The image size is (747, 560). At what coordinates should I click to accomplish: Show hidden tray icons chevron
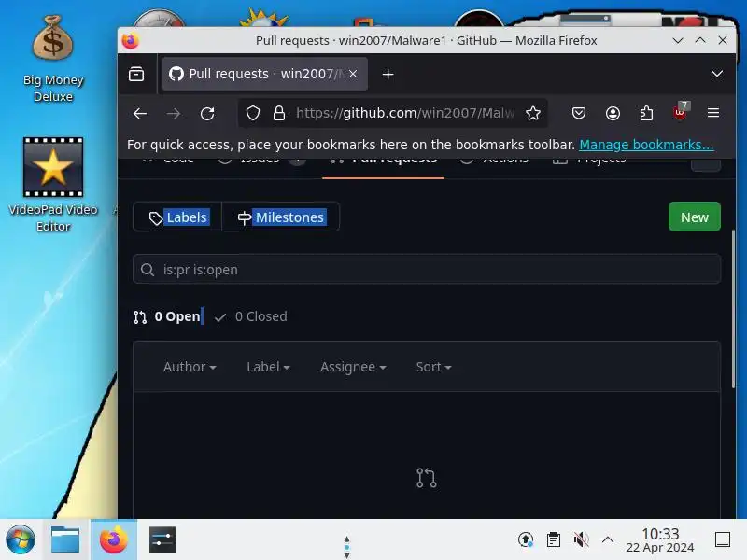pyautogui.click(x=608, y=540)
